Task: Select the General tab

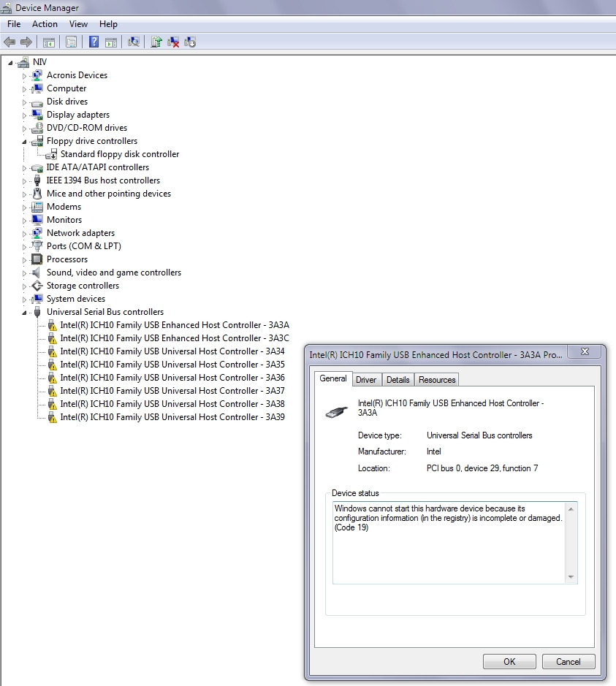Action: tap(333, 378)
